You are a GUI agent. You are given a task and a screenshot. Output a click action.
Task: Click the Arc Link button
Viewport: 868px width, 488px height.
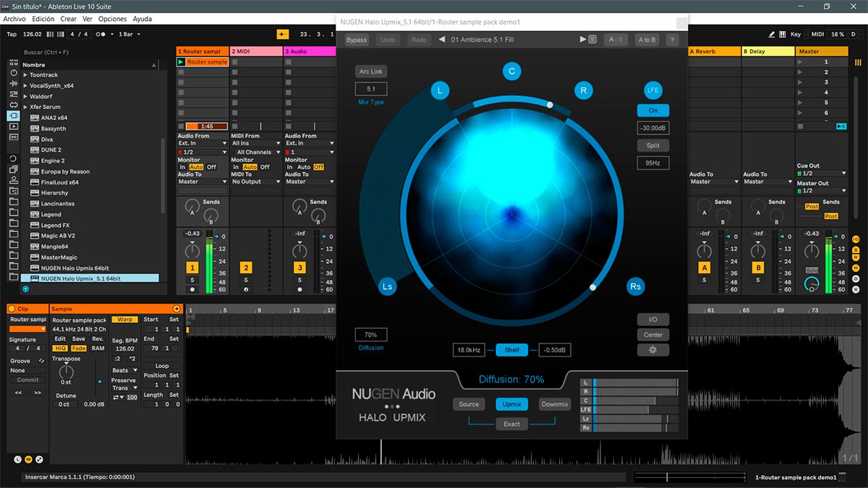pyautogui.click(x=371, y=71)
